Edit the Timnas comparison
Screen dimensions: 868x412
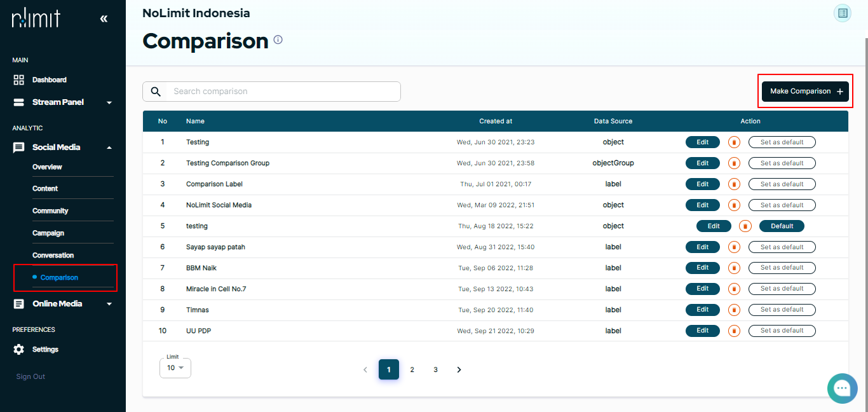[703, 310]
